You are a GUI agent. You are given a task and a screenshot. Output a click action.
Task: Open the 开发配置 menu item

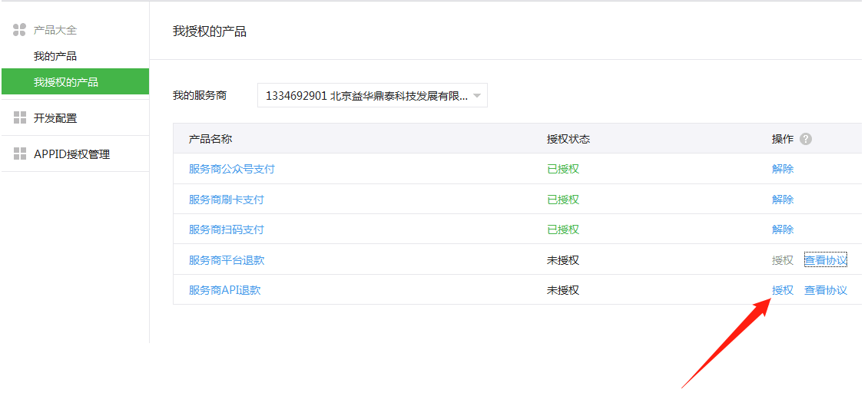55,118
